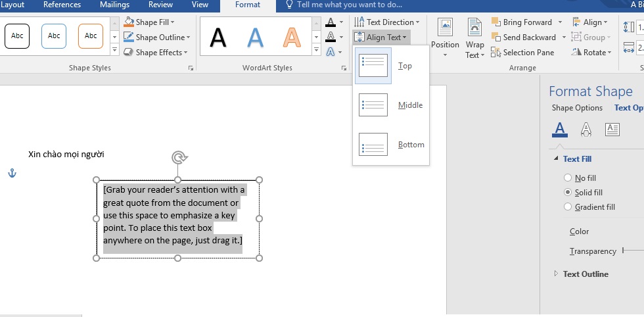Image resolution: width=644 pixels, height=317 pixels.
Task: Switch to the Review tab
Action: [160, 5]
